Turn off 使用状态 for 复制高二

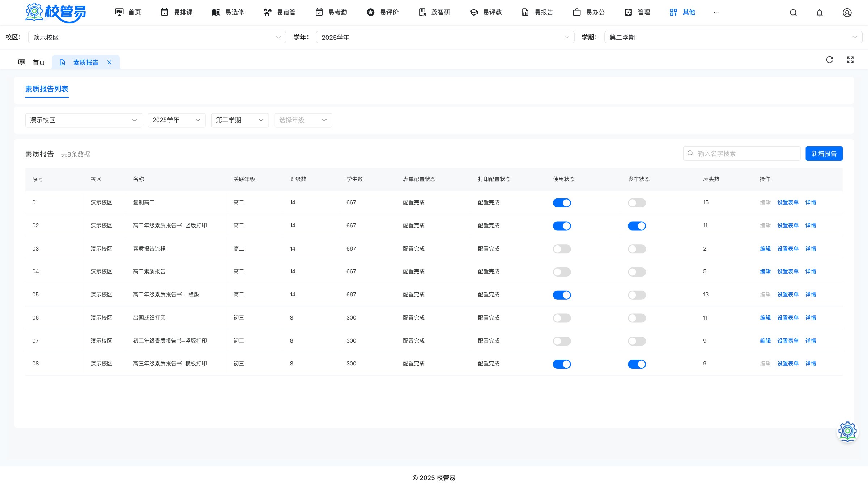click(x=562, y=203)
